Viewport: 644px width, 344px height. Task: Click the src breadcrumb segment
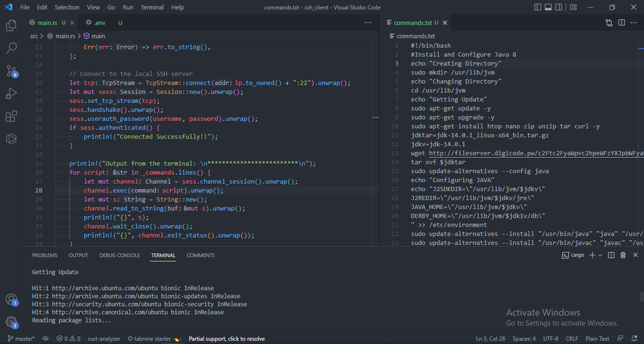point(34,36)
